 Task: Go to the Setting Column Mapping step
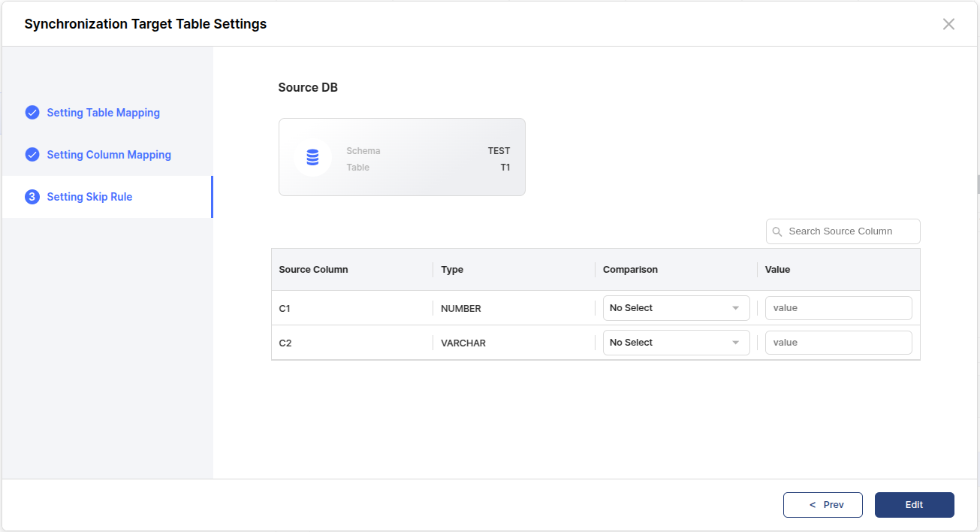tap(109, 155)
